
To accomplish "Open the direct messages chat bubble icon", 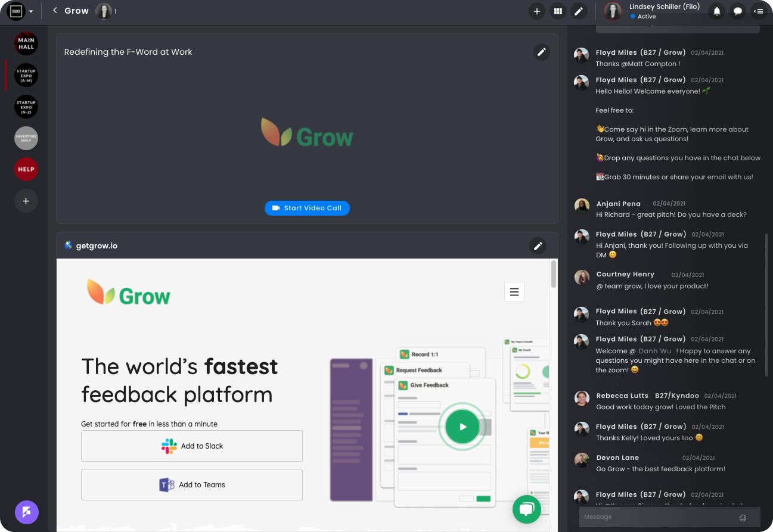I will 738,11.
